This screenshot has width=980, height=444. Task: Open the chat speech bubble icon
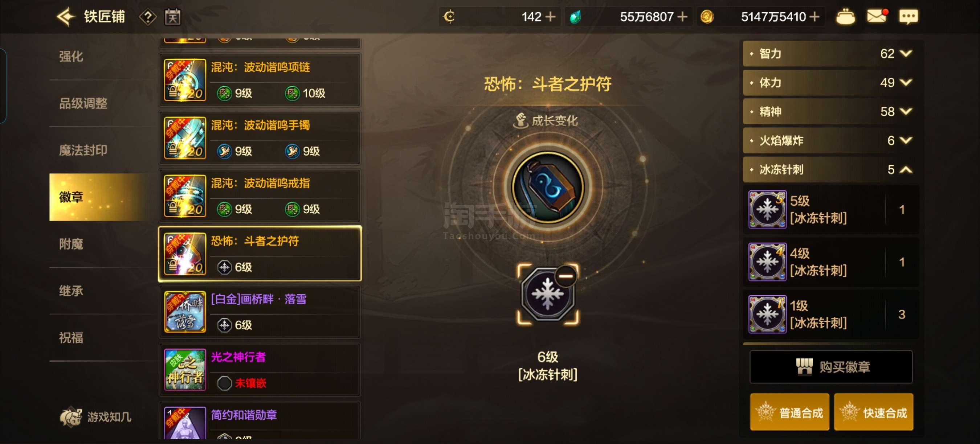click(908, 17)
